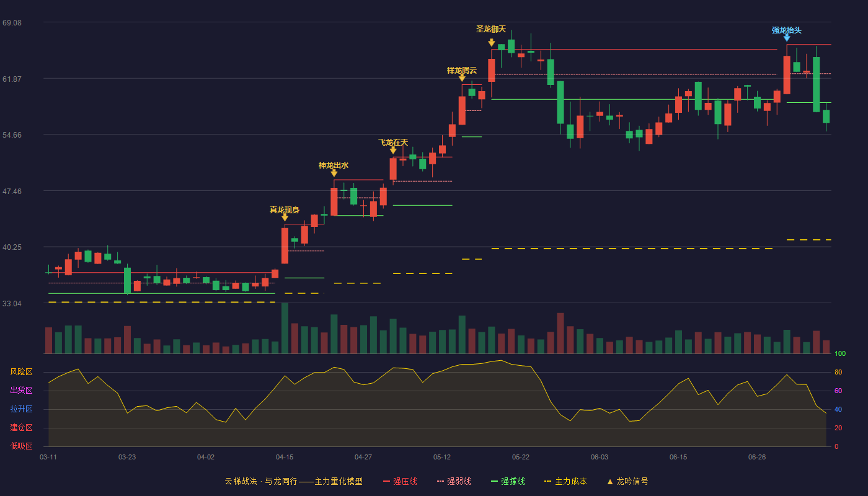Click the red 20 indicator axis value
Screen dimensions: 868x496
coord(838,428)
